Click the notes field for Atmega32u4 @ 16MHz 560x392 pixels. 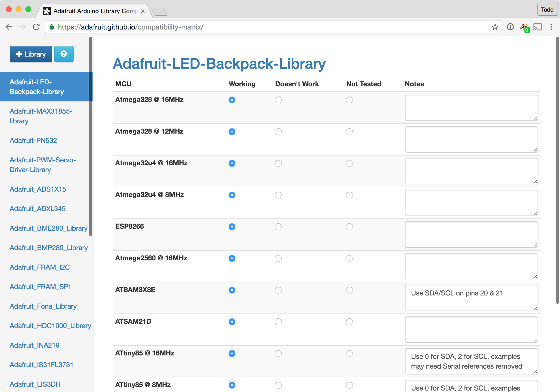pos(471,171)
